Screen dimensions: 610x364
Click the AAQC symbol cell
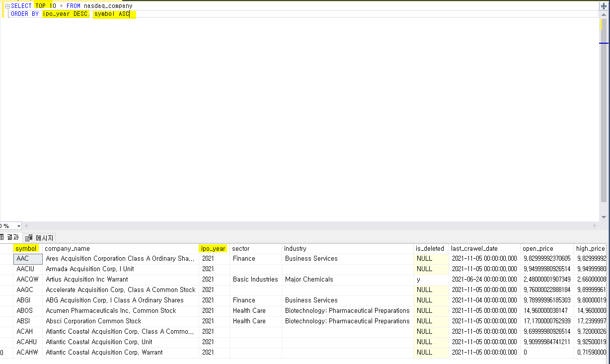pos(28,290)
